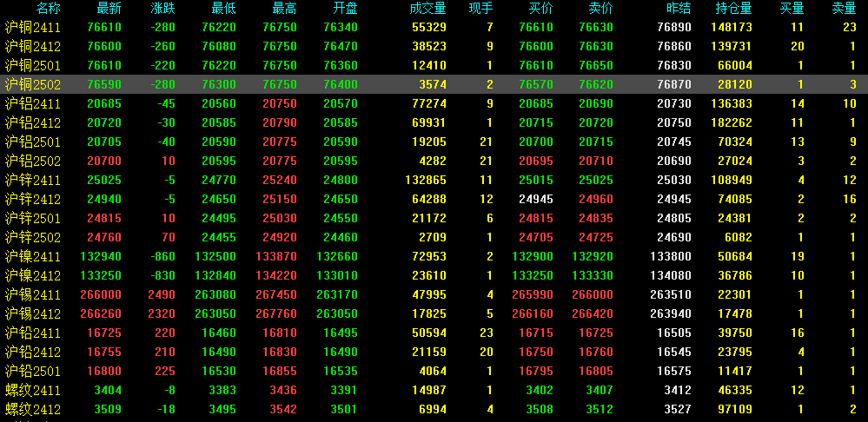Viewport: 868px width, 422px height.
Task: Select the 沪铅2501 contract name
Action: [x=33, y=371]
